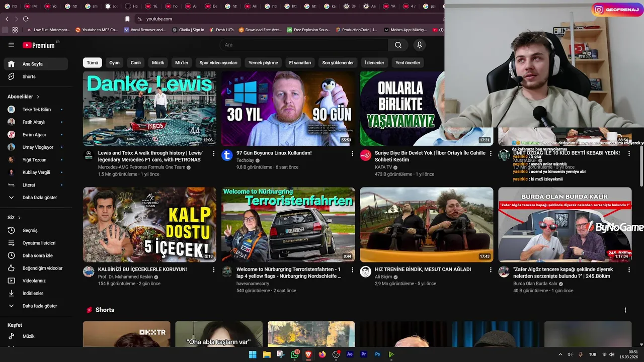Screen dimensions: 644x362
Task: Select Yemek pişirme filter chip
Action: coord(263,63)
